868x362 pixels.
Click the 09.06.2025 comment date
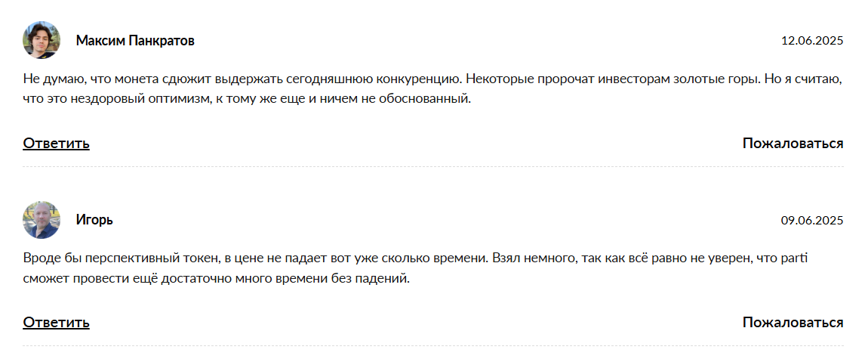(811, 221)
